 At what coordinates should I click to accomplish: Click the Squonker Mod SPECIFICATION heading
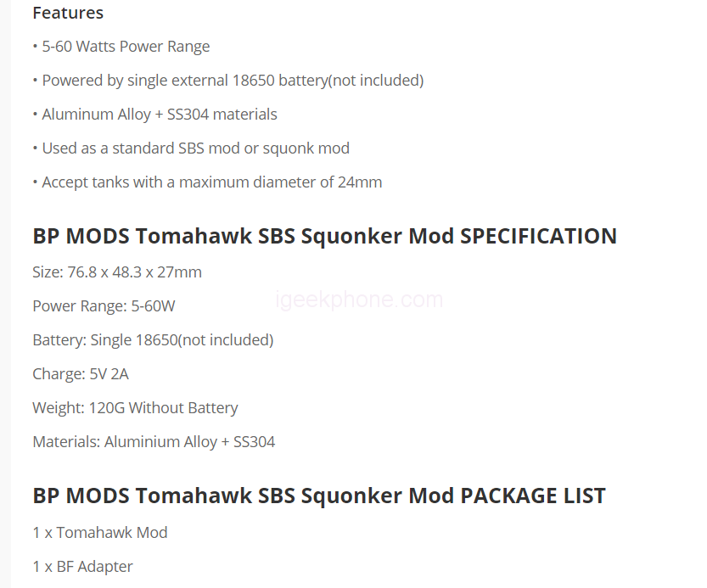(x=324, y=236)
